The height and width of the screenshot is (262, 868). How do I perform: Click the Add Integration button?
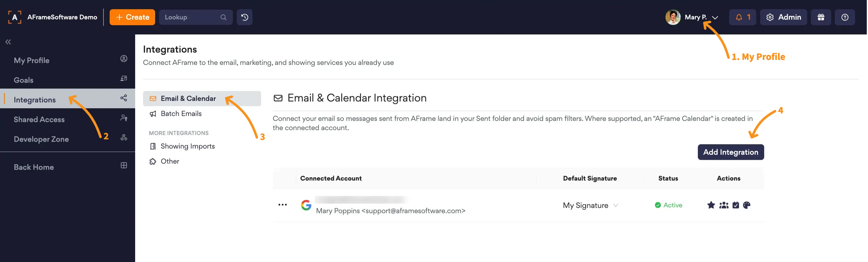coord(730,152)
